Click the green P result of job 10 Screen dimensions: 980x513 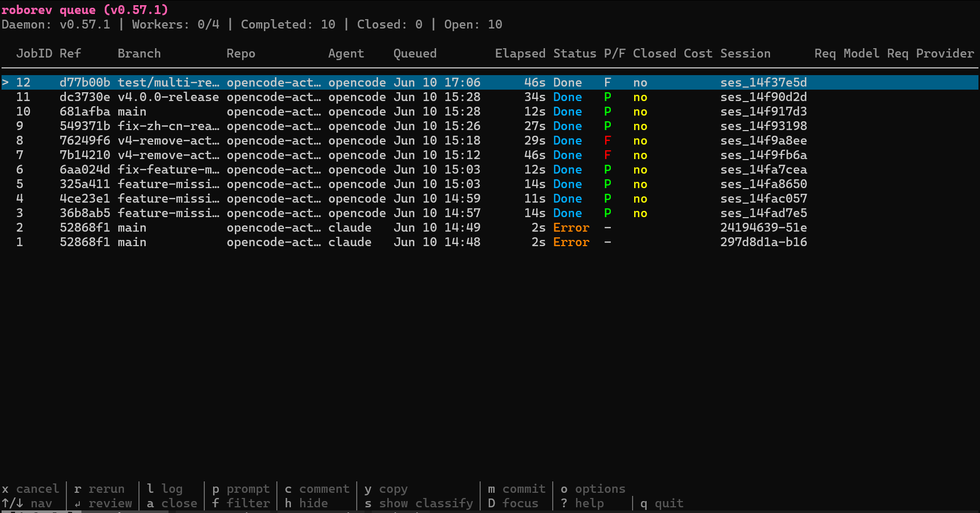point(607,111)
